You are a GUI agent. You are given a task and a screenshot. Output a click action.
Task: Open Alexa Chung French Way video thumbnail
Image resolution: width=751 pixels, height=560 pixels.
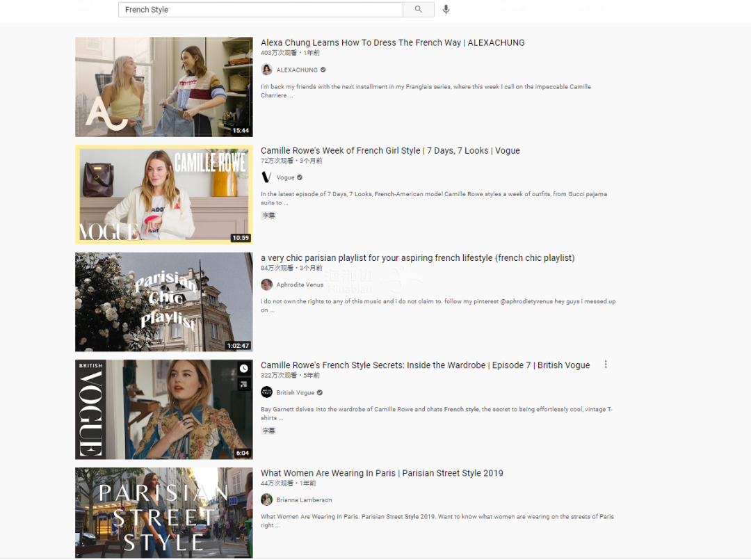[x=164, y=87]
